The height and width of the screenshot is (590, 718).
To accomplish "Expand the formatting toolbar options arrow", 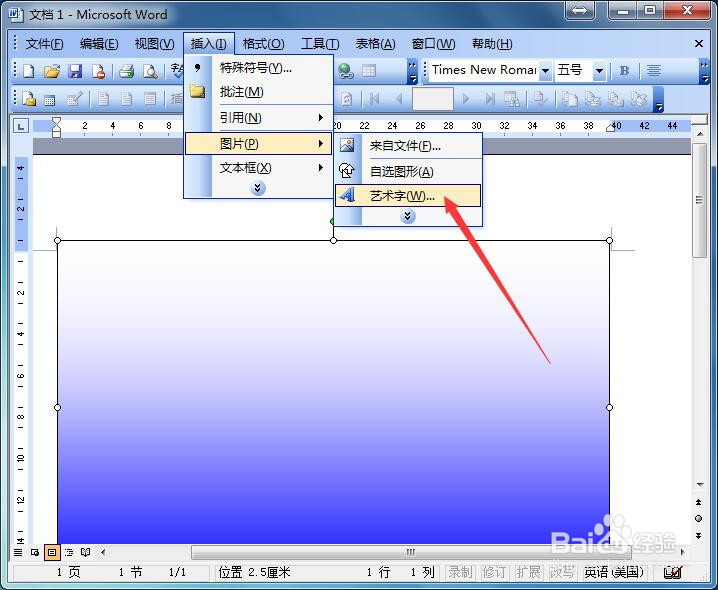I will coord(704,71).
